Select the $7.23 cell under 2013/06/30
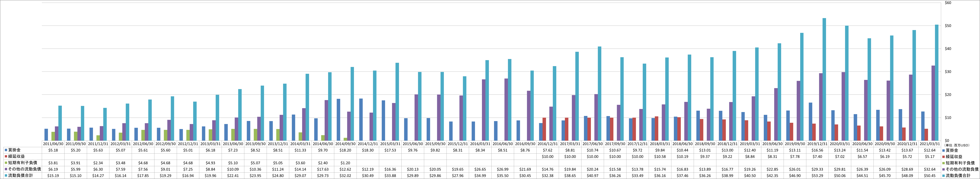Image resolution: width=980 pixels, height=179 pixels. 233,150
